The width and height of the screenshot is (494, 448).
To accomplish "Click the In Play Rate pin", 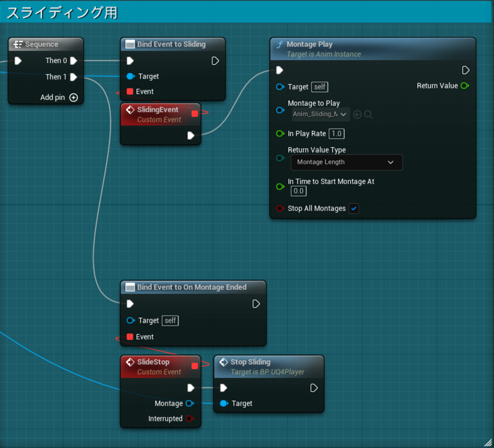I will [280, 133].
